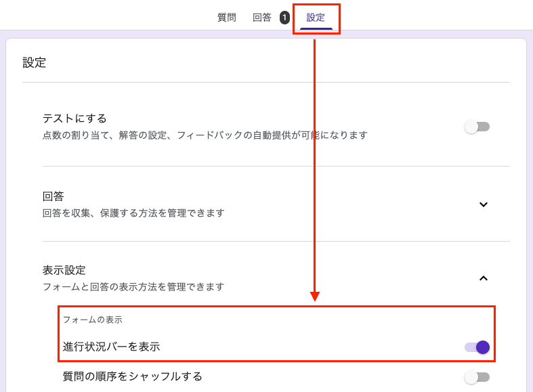Click the red downward arrow annotation
Image resolution: width=533 pixels, height=392 pixels.
(x=315, y=169)
